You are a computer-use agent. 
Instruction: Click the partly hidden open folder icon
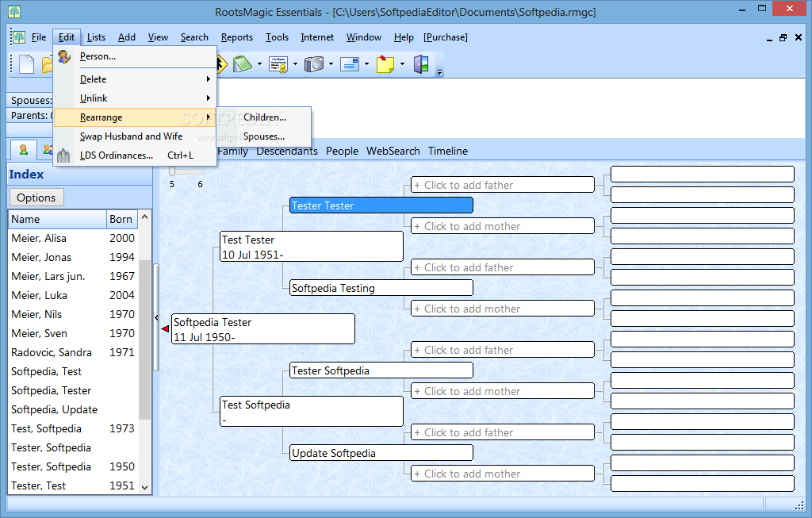[47, 64]
